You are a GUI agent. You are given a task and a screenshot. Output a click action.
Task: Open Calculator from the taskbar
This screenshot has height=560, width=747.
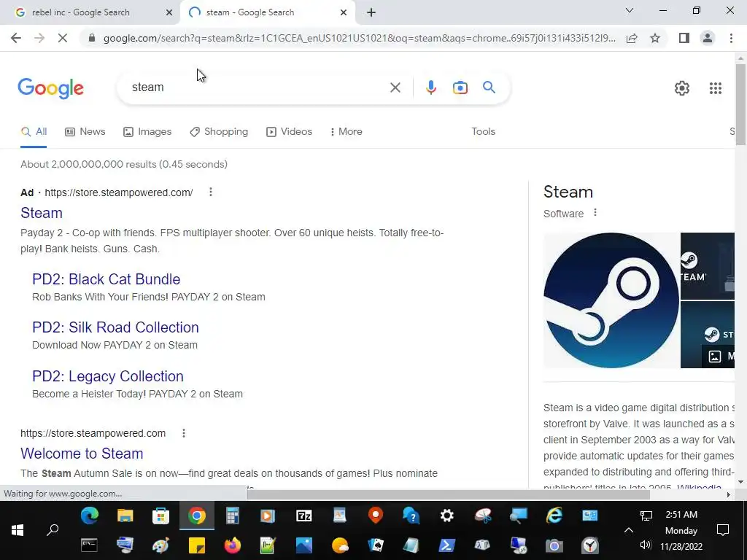pos(232,516)
